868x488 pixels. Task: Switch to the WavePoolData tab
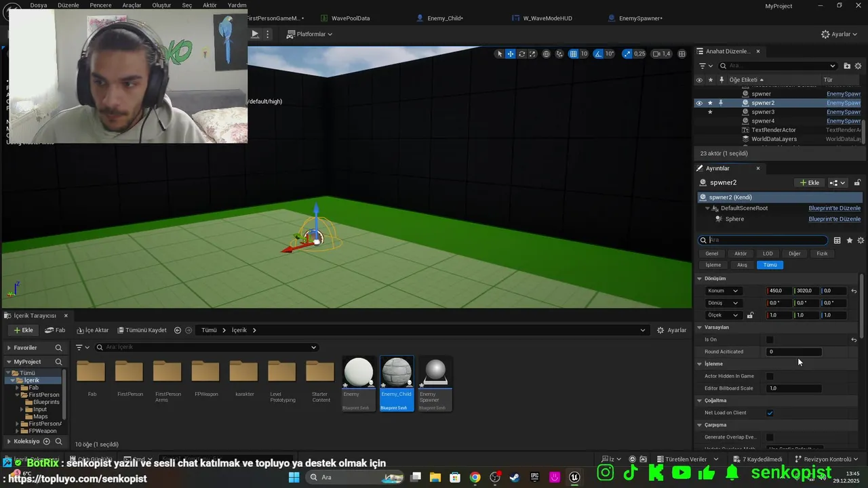(x=350, y=18)
